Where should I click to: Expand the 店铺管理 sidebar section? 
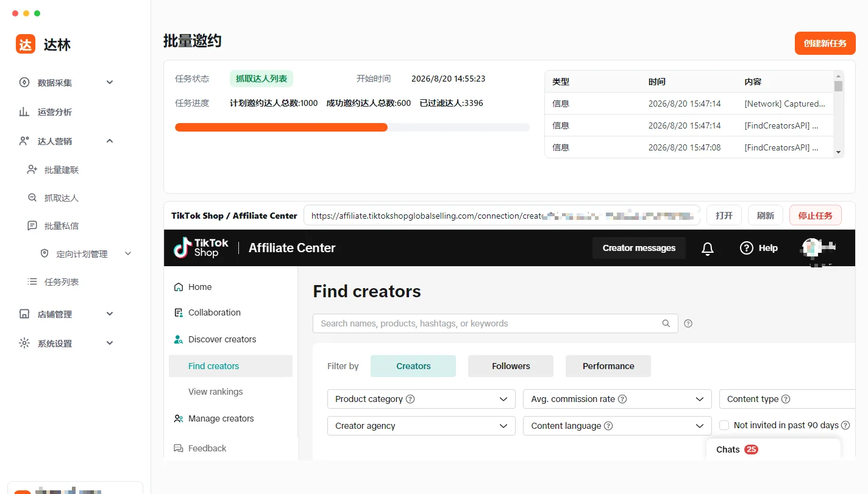(x=110, y=314)
